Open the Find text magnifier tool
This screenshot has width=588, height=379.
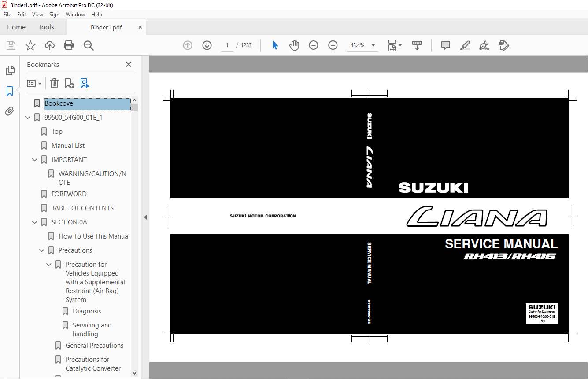tap(89, 45)
